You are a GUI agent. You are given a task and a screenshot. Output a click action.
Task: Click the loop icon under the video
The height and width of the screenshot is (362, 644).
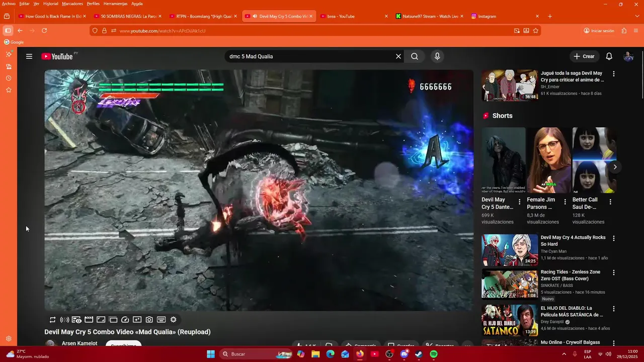point(52,320)
